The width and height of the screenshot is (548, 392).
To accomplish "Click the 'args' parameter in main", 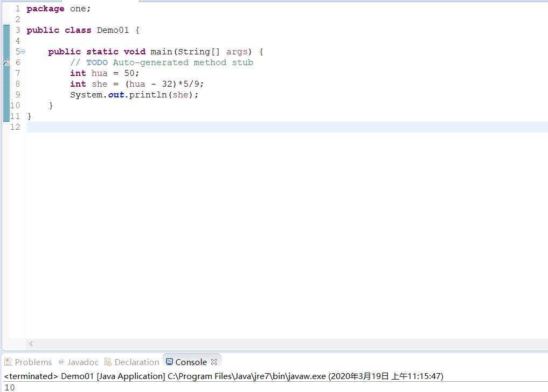I will [237, 52].
